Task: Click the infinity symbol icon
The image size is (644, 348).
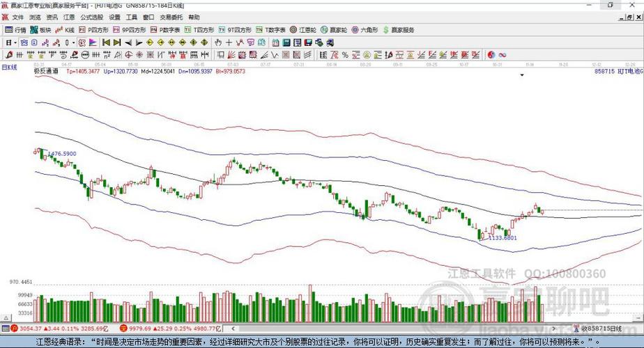Action: click(x=503, y=55)
